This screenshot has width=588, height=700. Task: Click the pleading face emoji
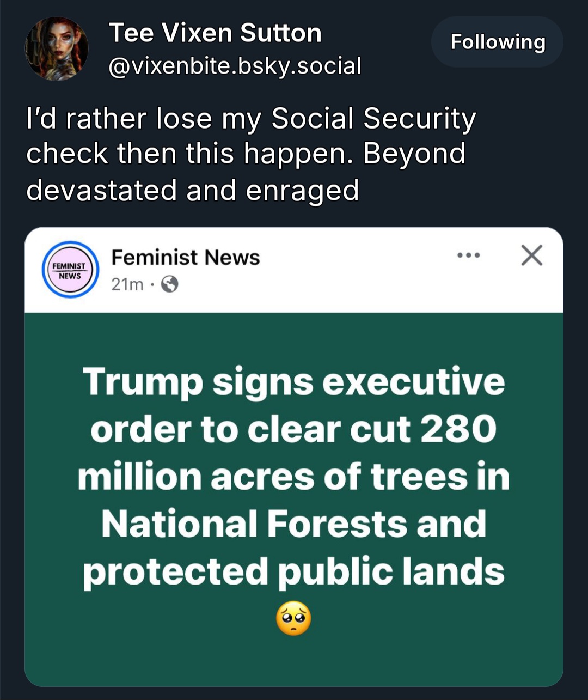pyautogui.click(x=293, y=620)
